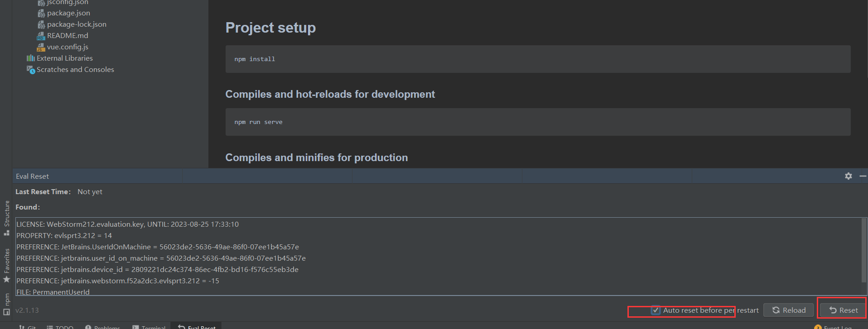This screenshot has height=329, width=868.
Task: Open package-lock.json in the project tree
Action: 77,24
